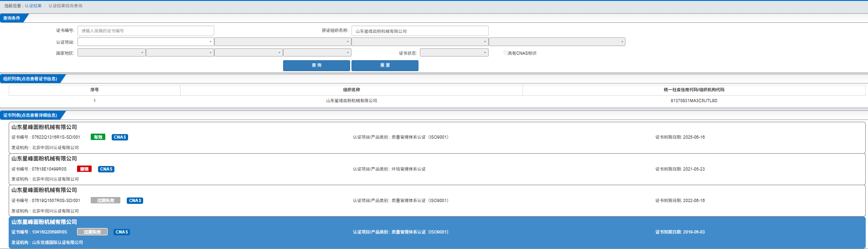Click expiry date 2019-06-03
This screenshot has width=868, height=249.
point(694,232)
